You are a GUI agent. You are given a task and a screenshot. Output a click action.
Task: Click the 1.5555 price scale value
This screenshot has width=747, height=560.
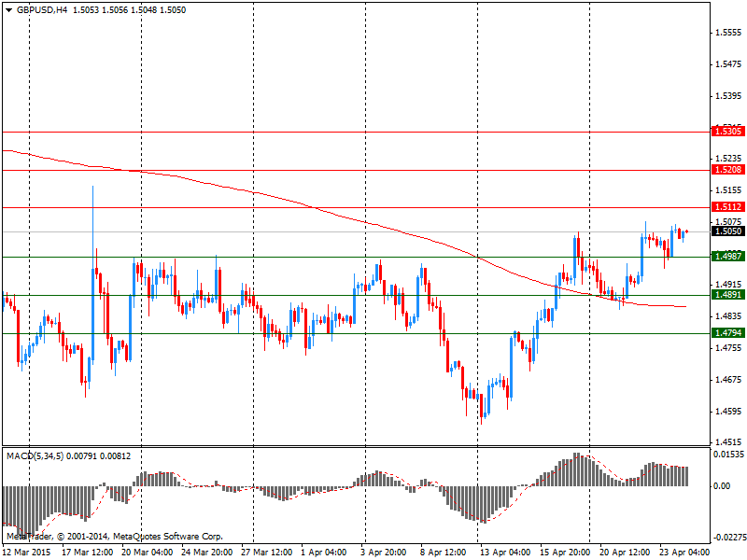coord(728,33)
